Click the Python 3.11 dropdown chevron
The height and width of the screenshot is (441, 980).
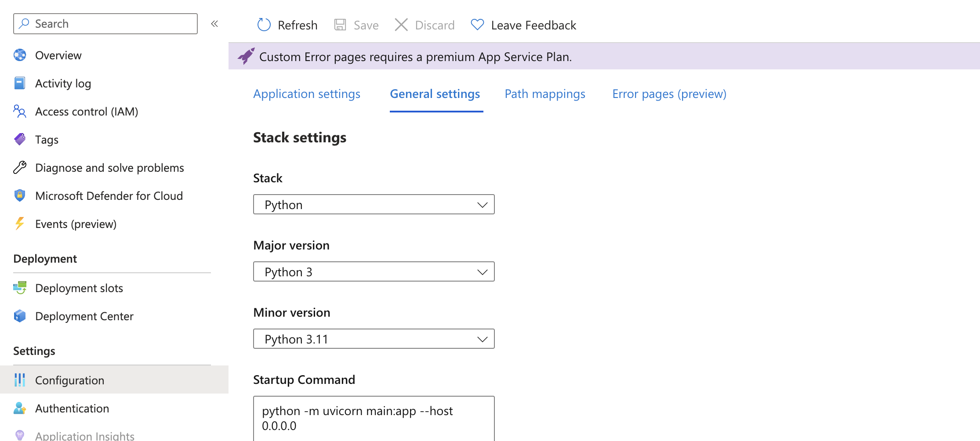tap(483, 339)
